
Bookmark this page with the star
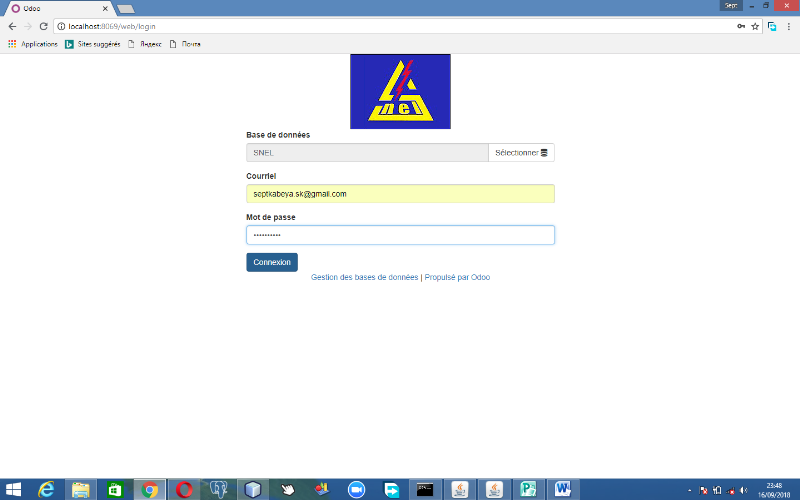click(x=755, y=27)
